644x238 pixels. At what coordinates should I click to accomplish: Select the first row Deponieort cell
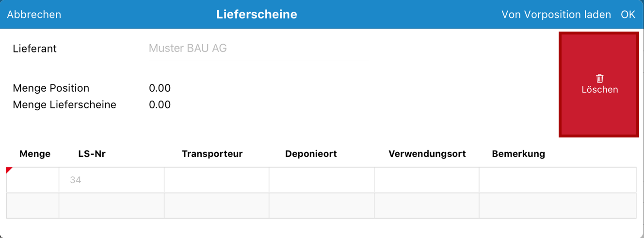[x=322, y=180]
